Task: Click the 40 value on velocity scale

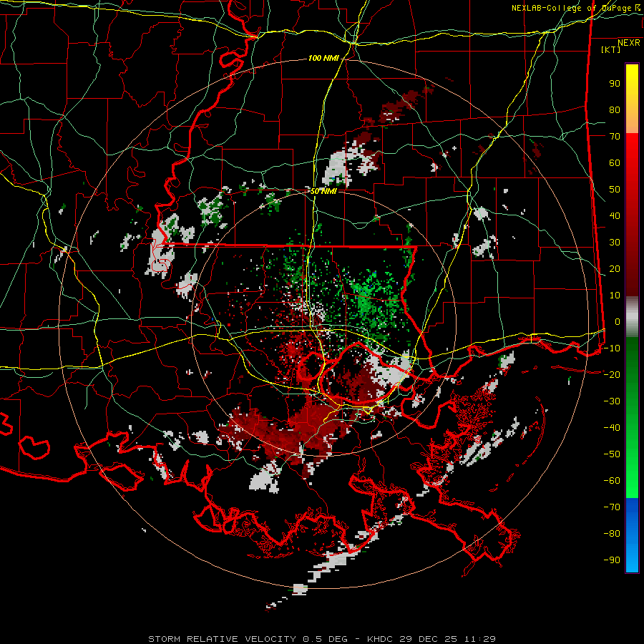Action: [615, 215]
